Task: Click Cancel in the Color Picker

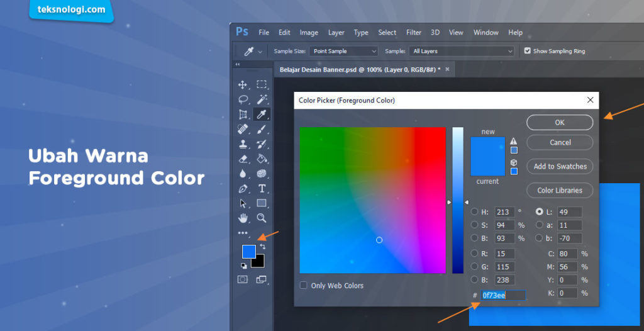Action: pos(560,142)
